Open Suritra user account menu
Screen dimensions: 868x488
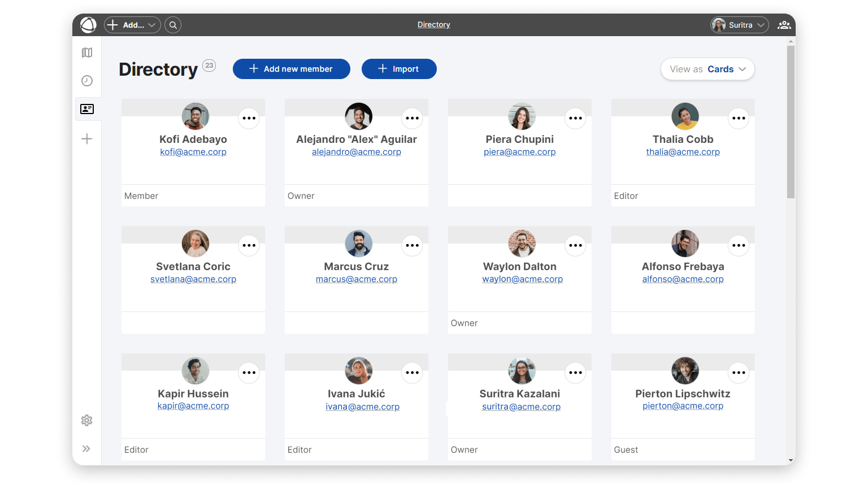tap(739, 25)
